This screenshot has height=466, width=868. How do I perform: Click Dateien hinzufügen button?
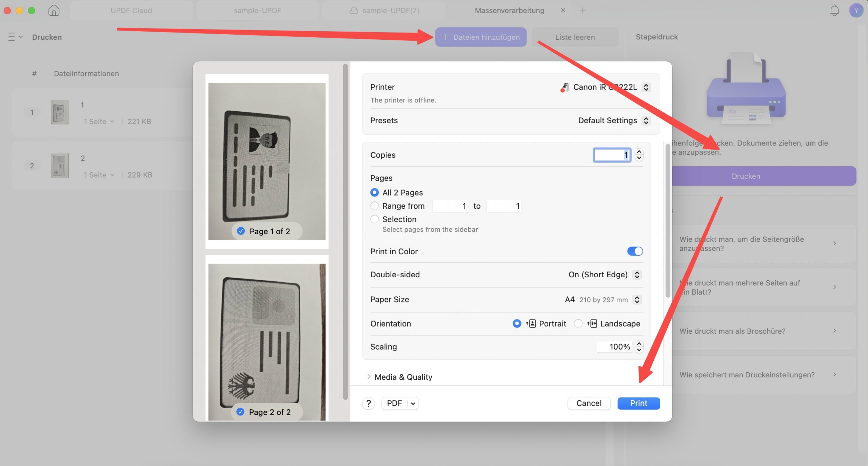481,37
